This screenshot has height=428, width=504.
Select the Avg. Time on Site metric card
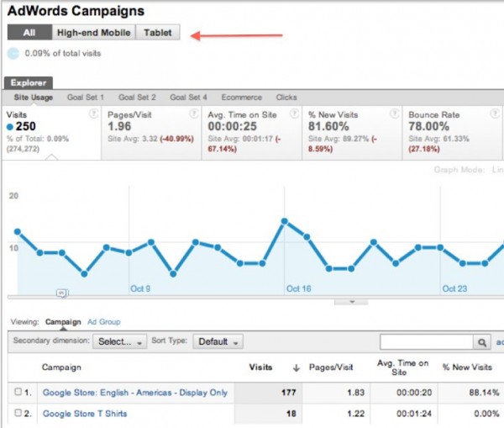click(x=252, y=133)
